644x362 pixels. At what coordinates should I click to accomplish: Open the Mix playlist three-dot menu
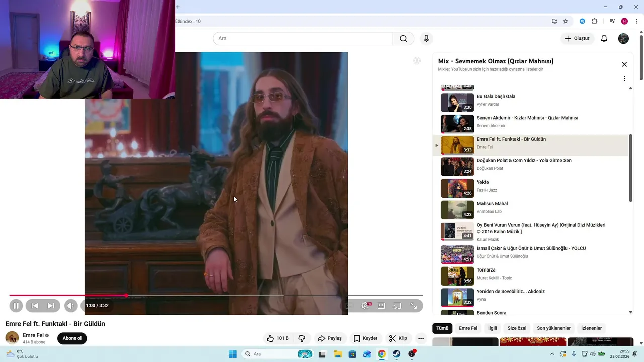coord(624,79)
